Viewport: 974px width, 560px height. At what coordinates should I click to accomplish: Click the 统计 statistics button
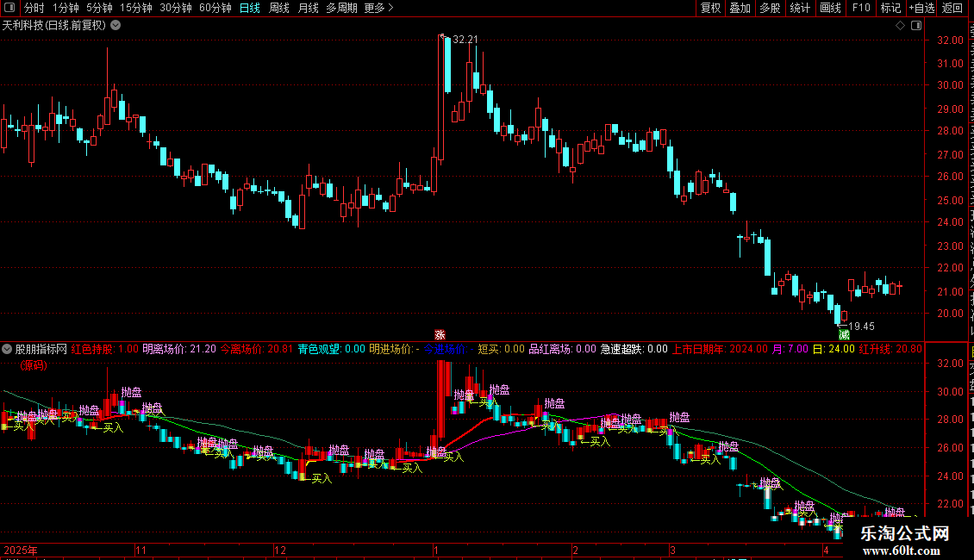tap(799, 8)
